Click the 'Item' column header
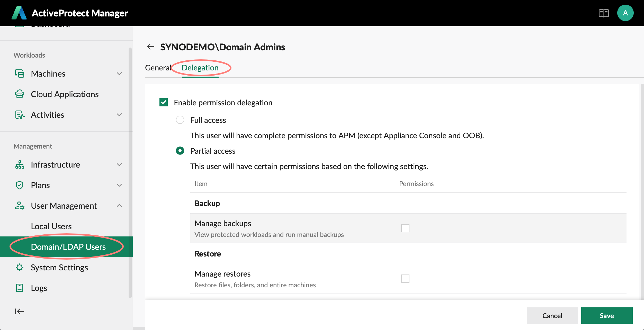 (x=201, y=184)
